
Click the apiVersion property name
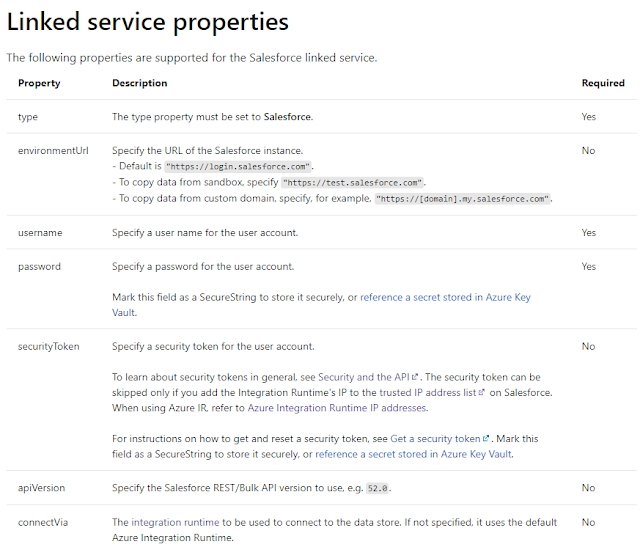tap(40, 488)
